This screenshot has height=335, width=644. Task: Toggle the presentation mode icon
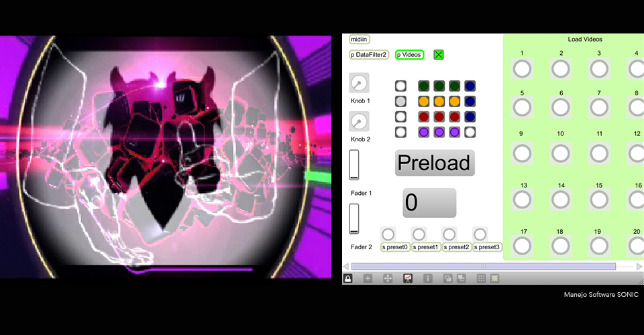point(407,279)
